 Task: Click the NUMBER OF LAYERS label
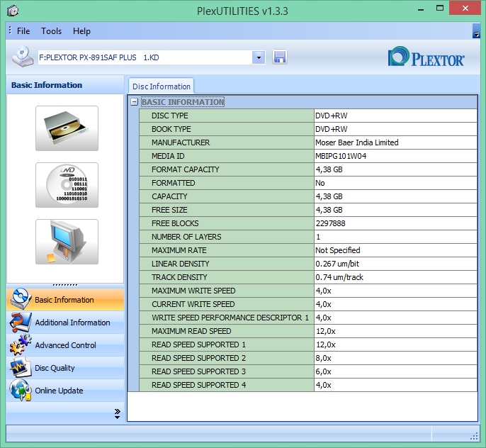tap(186, 237)
